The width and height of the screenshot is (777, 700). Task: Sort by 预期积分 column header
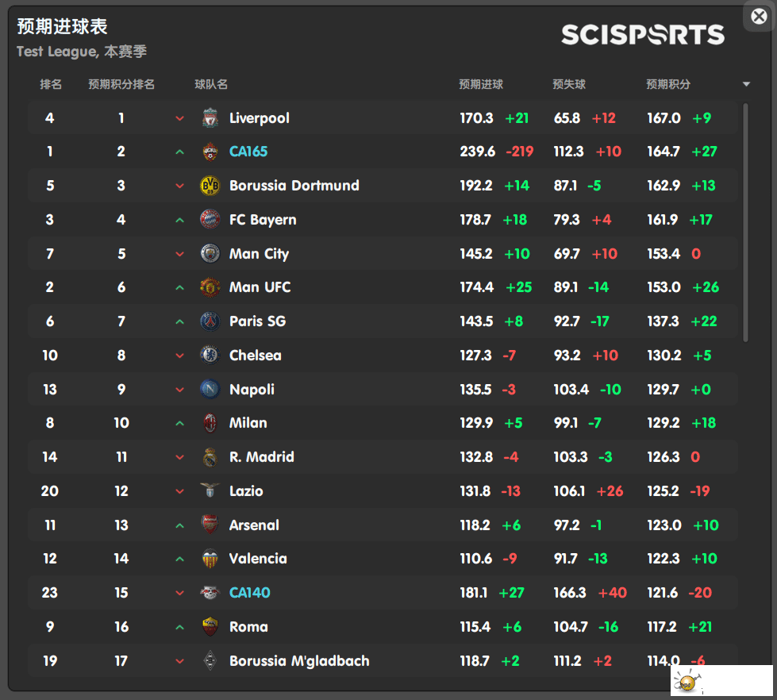[667, 84]
